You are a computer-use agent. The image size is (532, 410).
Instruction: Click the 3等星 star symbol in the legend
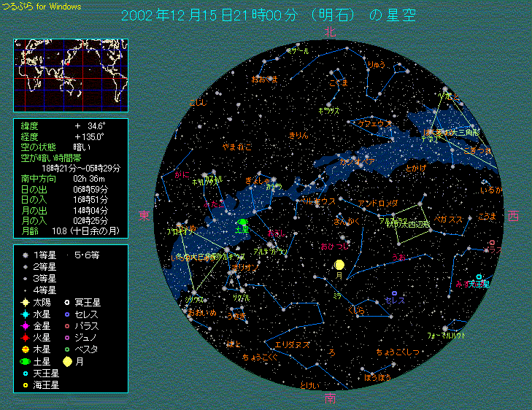tap(25, 279)
